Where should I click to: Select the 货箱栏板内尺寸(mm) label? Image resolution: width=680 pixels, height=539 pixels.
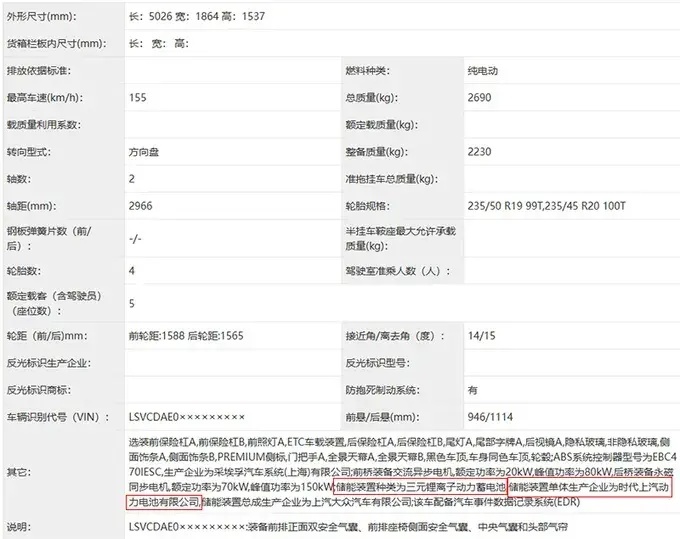click(56, 43)
